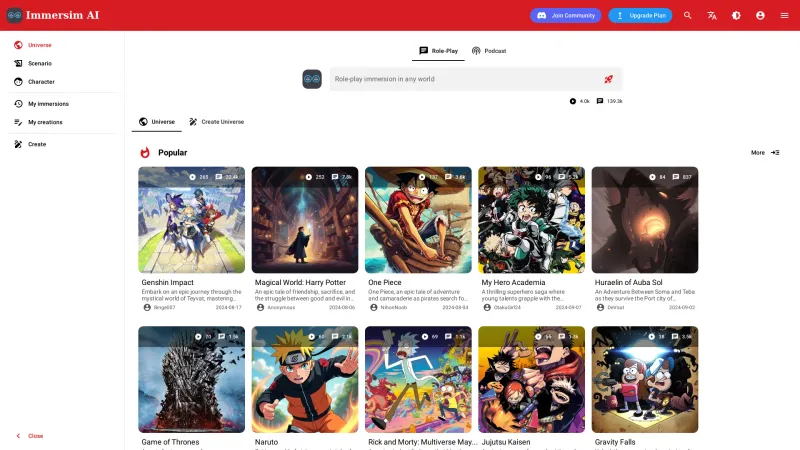The height and width of the screenshot is (450, 800).
Task: Click the Join Community button
Action: point(566,15)
